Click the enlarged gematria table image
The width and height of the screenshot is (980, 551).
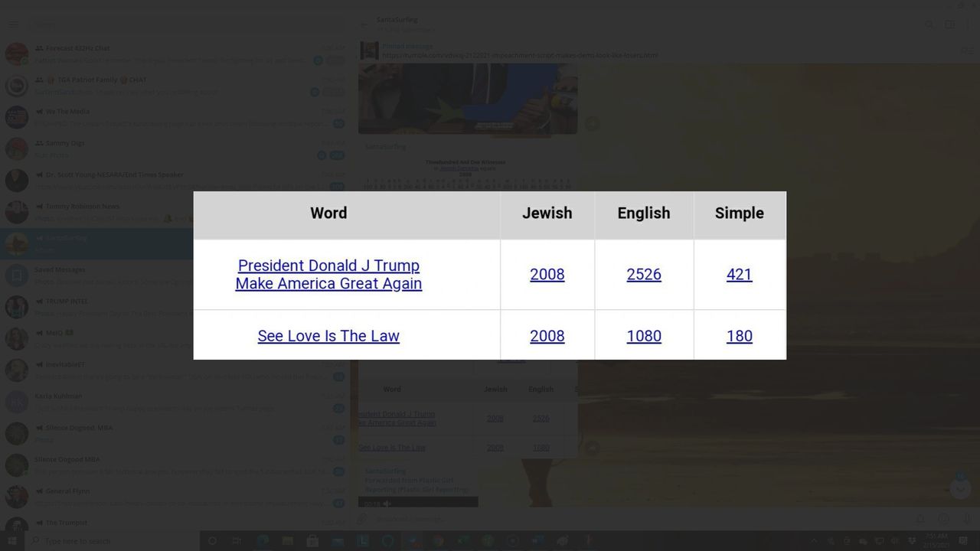[x=489, y=275]
